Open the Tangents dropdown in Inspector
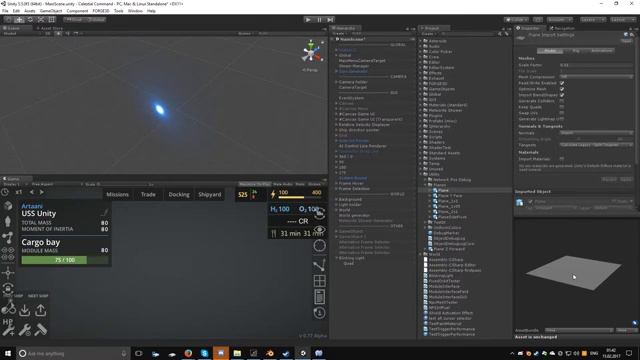The height and width of the screenshot is (360, 640). pos(596,145)
